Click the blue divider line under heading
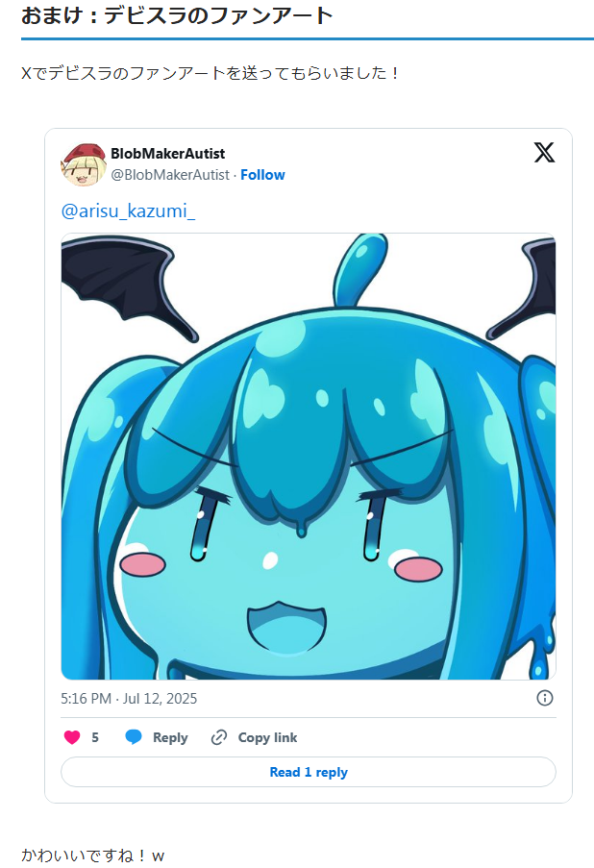594x868 pixels. click(308, 38)
